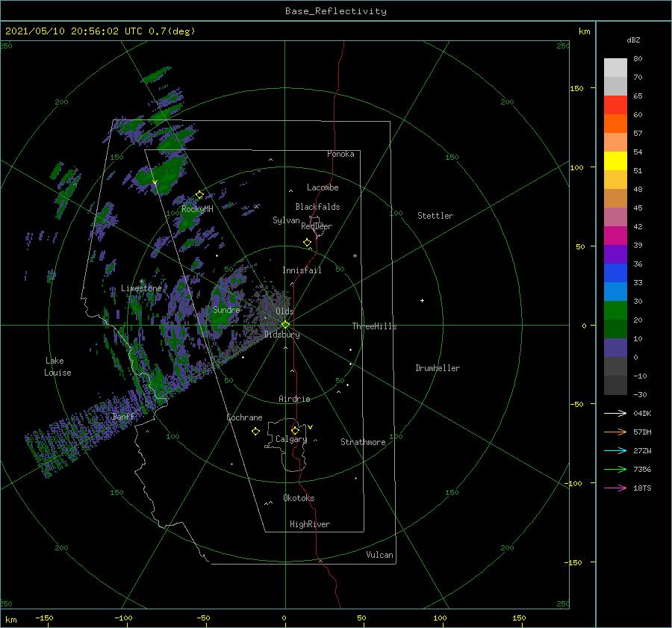Click the RedDeer label on map
The width and height of the screenshot is (672, 628).
317,226
